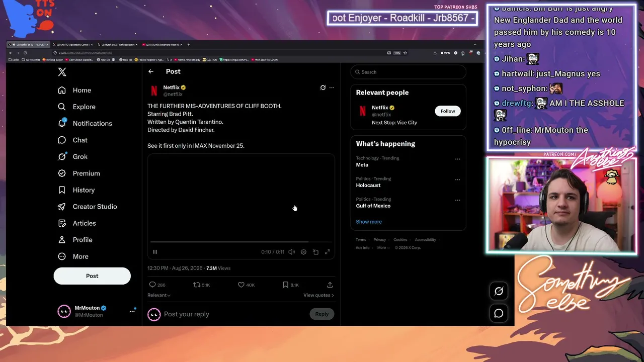
Task: Open options for the Holocaust trend
Action: pos(457,179)
